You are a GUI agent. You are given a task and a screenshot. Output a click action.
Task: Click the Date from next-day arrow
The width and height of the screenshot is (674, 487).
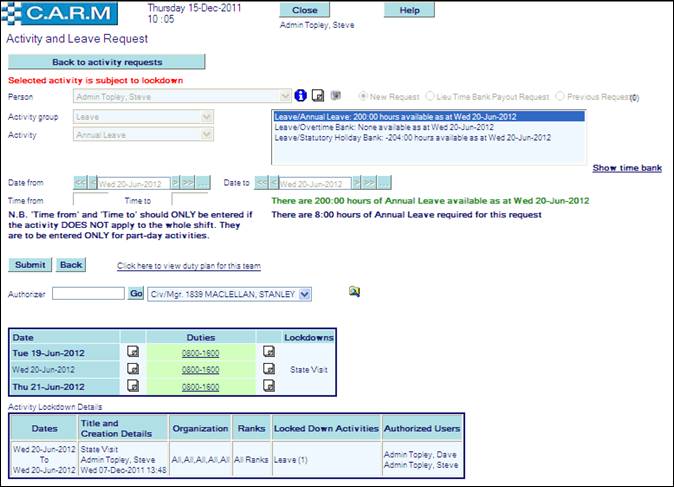pyautogui.click(x=175, y=183)
